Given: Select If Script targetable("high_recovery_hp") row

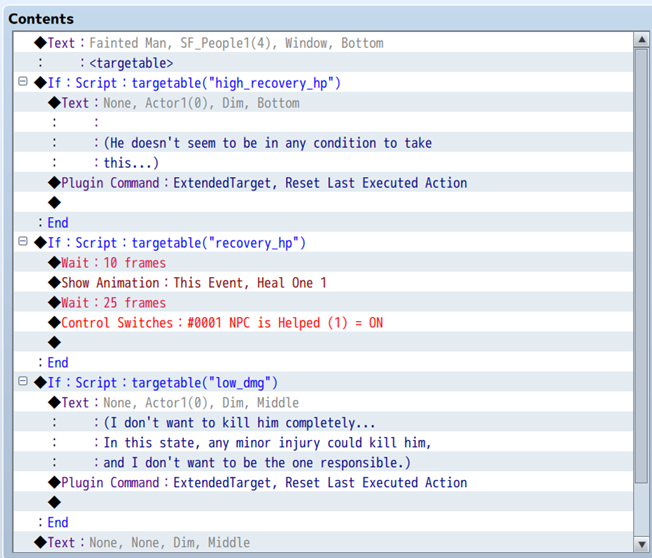Looking at the screenshot, I should 324,83.
